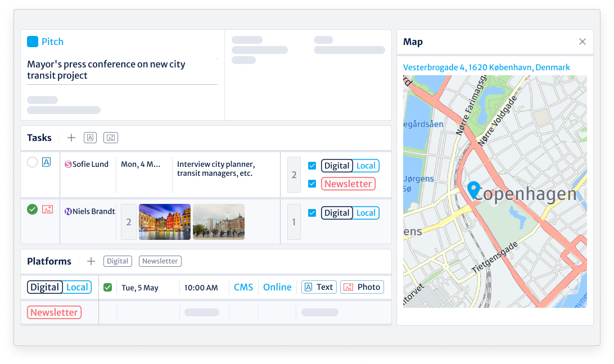
Task: Edit the Mayor's press conference title field
Action: click(122, 70)
